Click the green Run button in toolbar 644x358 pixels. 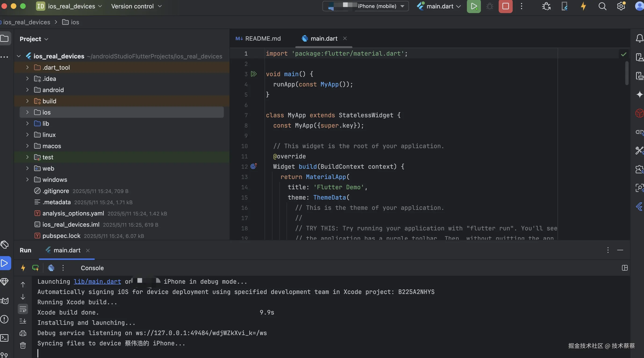coord(473,6)
